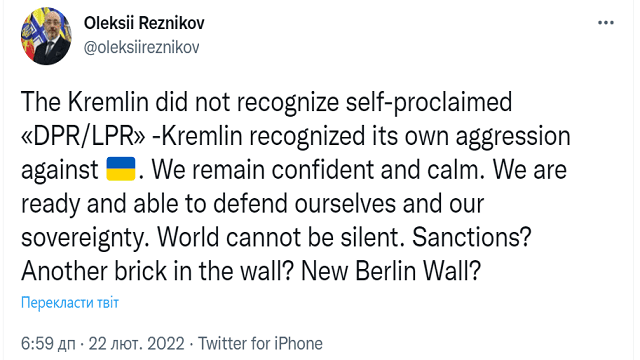Click the word 'sovereignty' in the tweet
The image size is (640, 360).
point(82,238)
